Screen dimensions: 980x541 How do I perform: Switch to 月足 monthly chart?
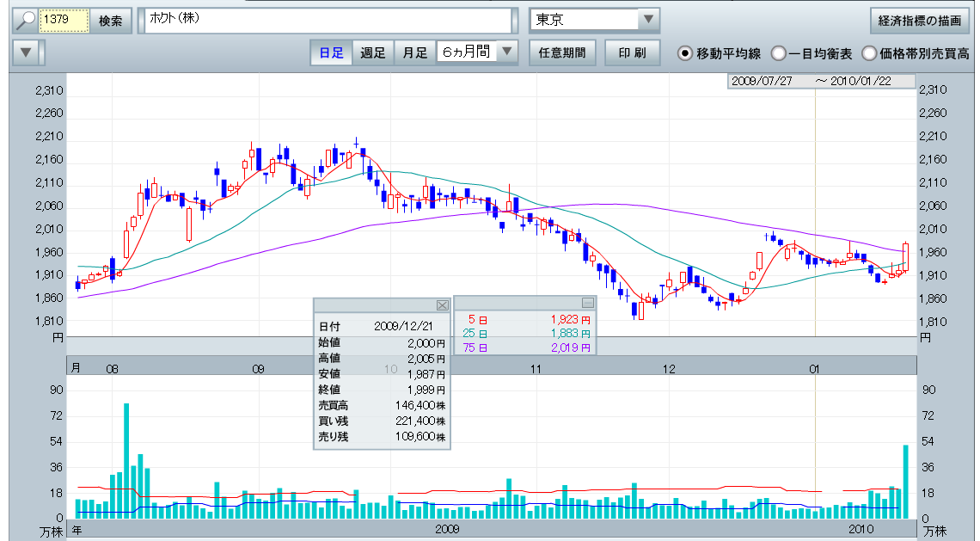pos(415,53)
